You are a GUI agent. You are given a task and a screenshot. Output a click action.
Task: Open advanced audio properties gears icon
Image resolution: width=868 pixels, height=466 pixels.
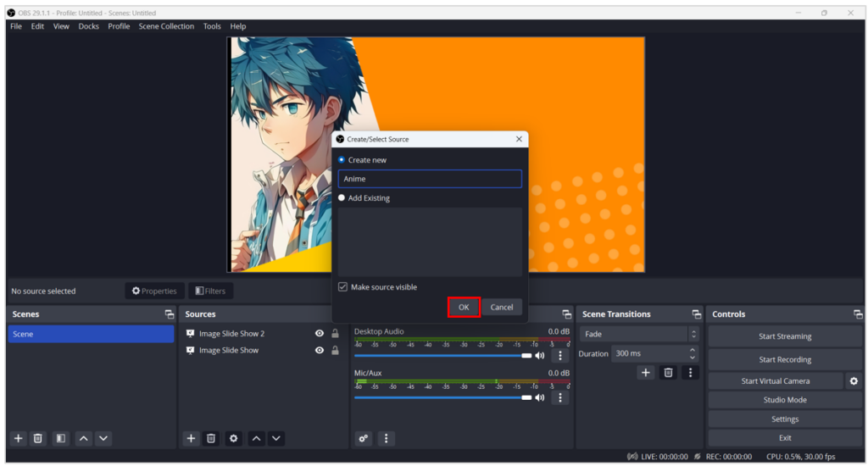pos(364,438)
